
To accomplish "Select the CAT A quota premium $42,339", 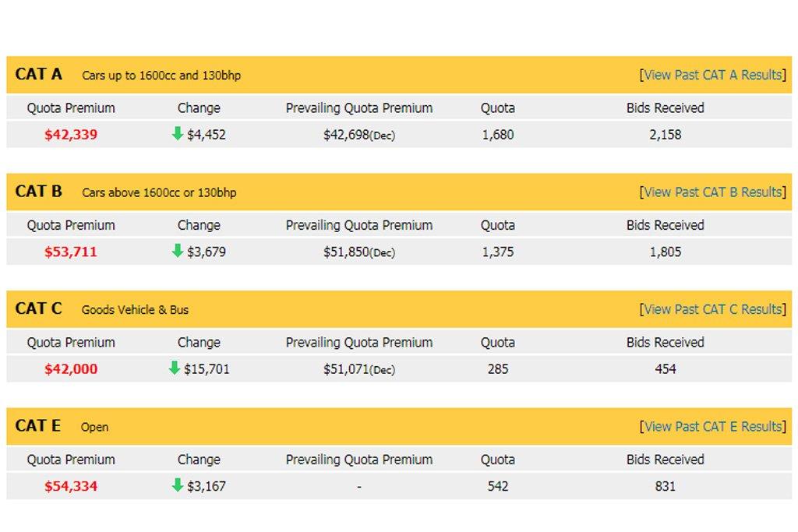I will 71,135.
